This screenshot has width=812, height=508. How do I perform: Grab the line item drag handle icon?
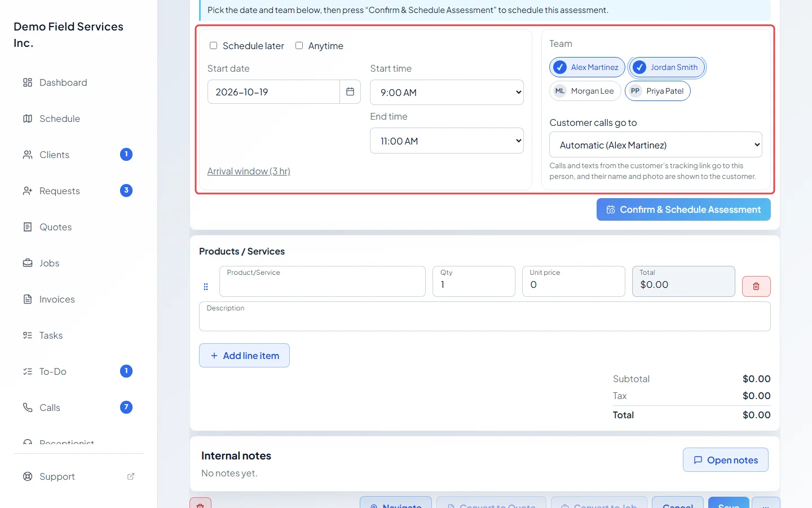(x=206, y=287)
